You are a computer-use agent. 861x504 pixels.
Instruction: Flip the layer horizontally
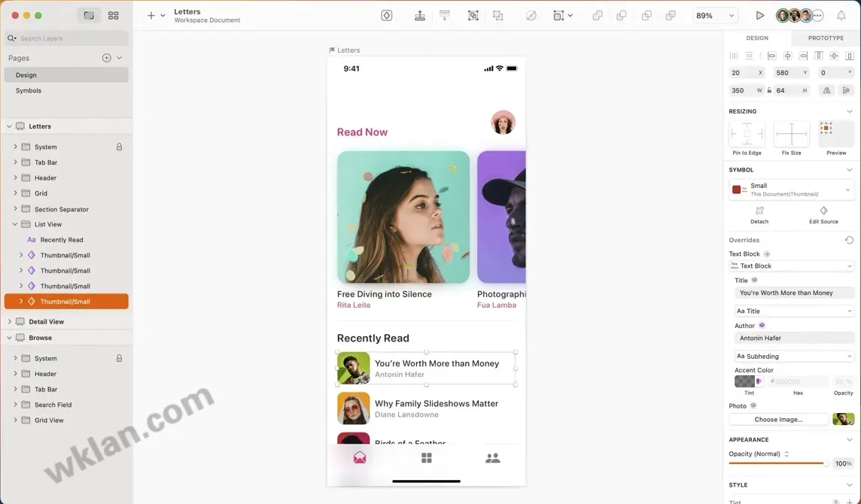(826, 90)
